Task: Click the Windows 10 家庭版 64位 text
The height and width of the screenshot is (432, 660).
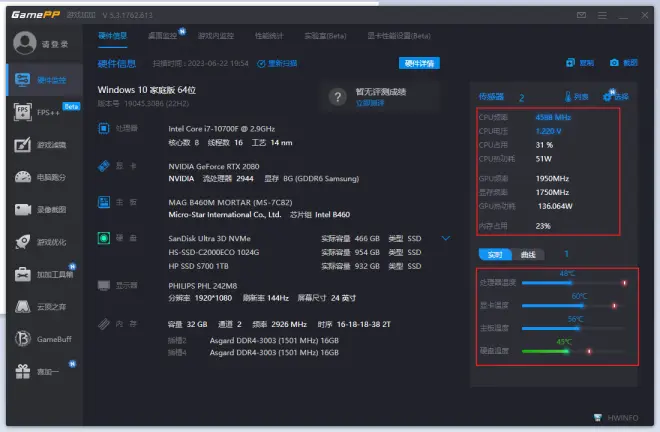Action: click(146, 90)
